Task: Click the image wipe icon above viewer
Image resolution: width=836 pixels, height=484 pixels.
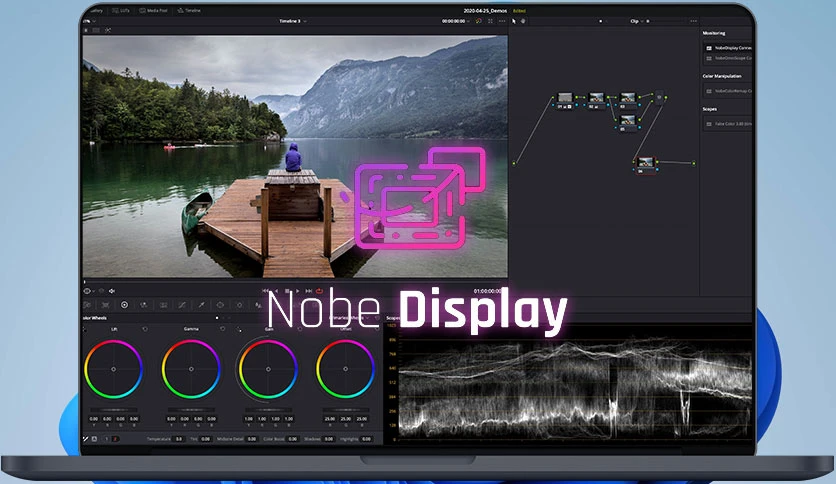Action: pos(86,30)
